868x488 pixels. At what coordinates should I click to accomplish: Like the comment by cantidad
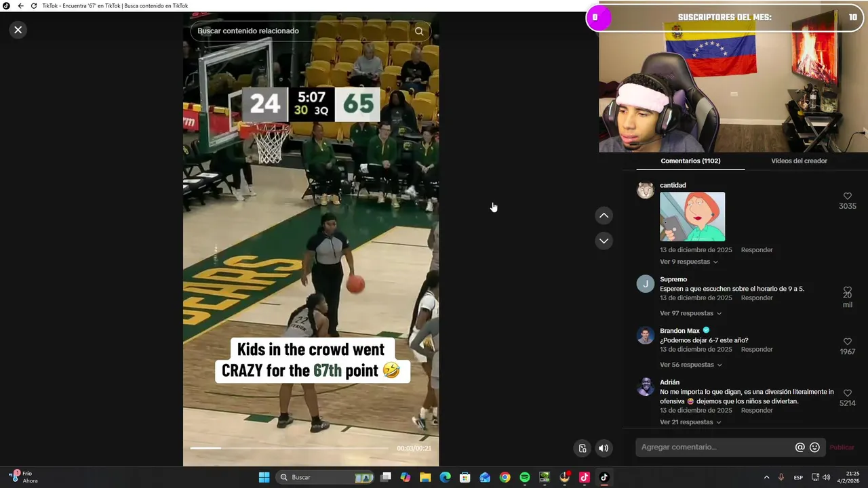[847, 197]
